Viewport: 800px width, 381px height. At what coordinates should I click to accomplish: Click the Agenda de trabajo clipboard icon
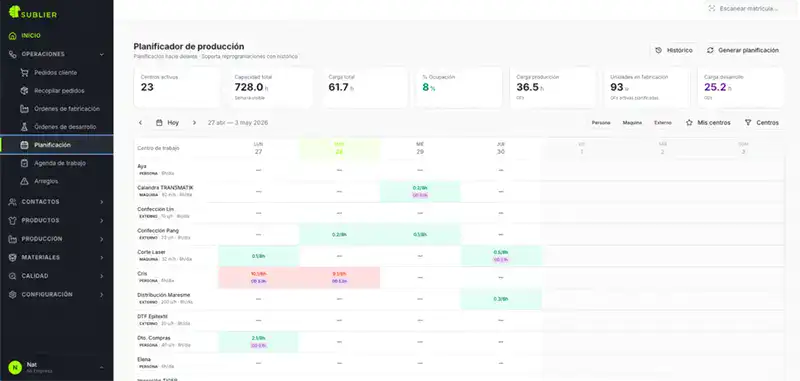(x=24, y=163)
